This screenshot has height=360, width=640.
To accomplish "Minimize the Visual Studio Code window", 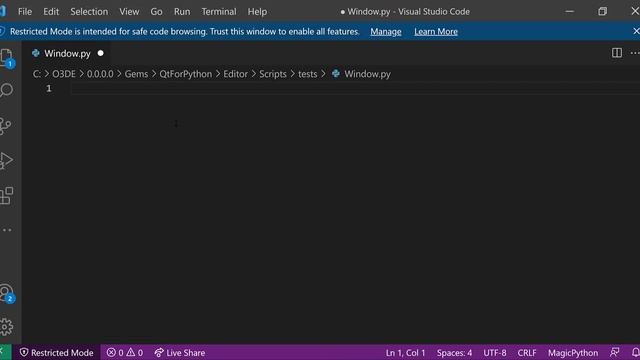I will [x=570, y=11].
